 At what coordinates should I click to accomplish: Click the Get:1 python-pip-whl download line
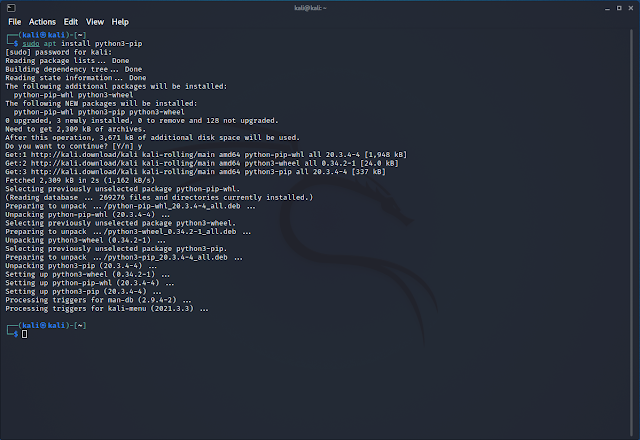click(206, 155)
